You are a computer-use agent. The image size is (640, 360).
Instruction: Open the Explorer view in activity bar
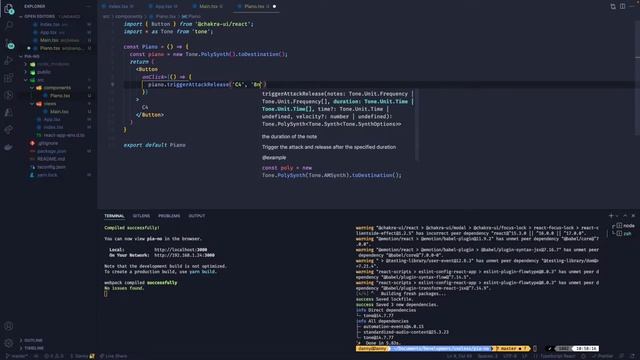[x=9, y=9]
